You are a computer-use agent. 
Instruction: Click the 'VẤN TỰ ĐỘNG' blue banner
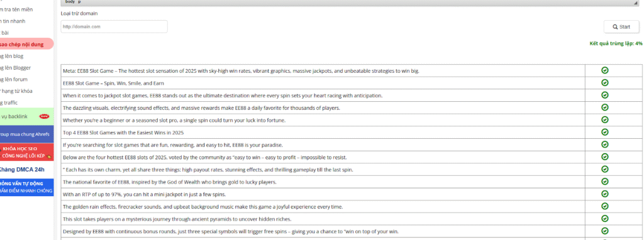click(26, 187)
